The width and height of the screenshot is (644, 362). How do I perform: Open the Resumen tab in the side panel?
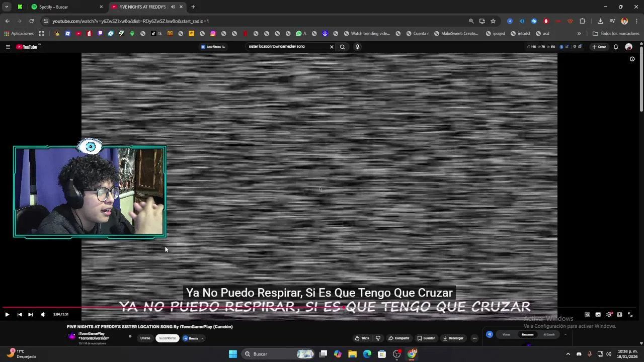click(x=527, y=334)
